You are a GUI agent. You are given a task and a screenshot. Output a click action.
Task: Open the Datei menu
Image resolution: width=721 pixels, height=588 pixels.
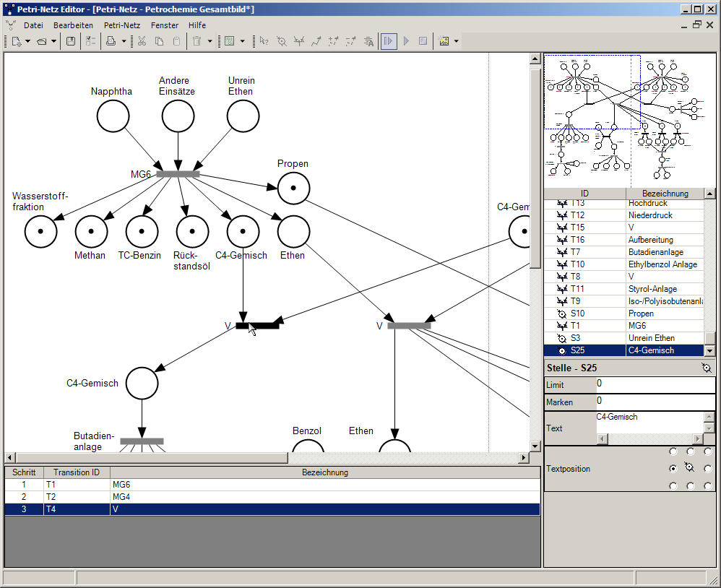[x=33, y=25]
